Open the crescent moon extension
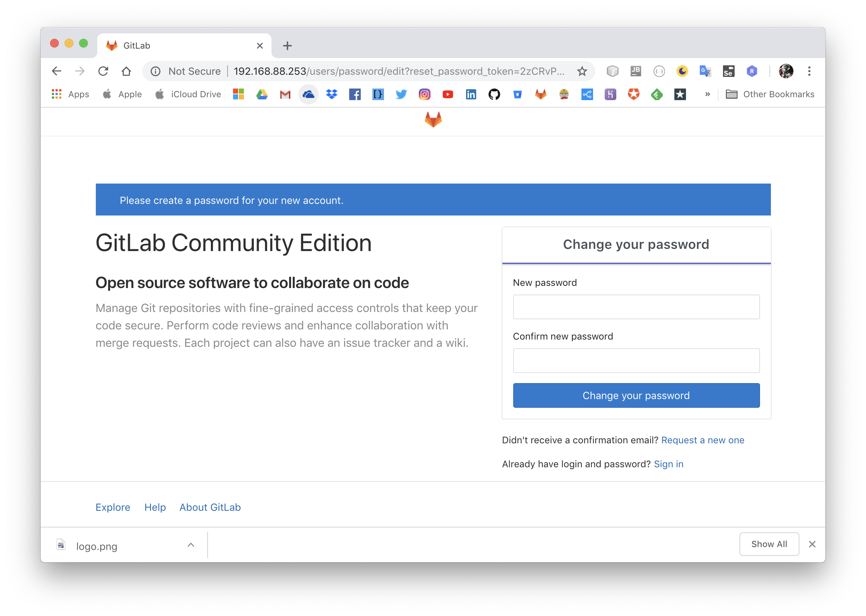The width and height of the screenshot is (866, 616). [x=682, y=71]
